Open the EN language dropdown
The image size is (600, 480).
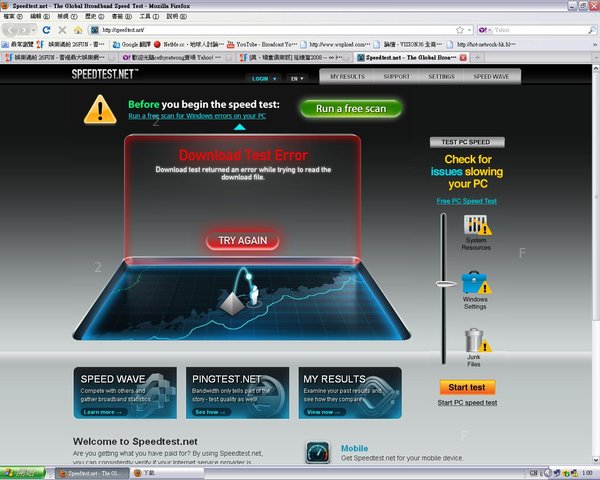(x=297, y=78)
